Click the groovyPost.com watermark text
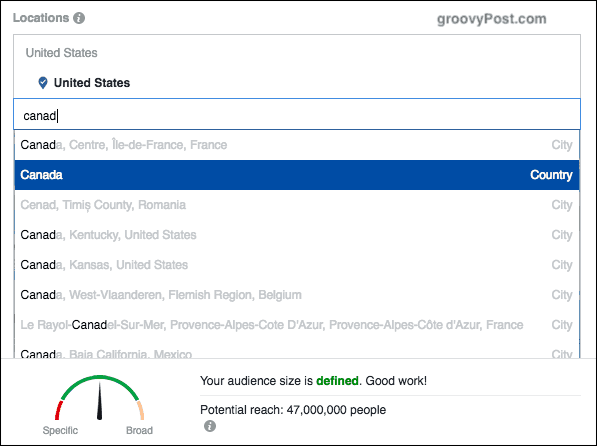Image resolution: width=597 pixels, height=446 pixels. 492,19
